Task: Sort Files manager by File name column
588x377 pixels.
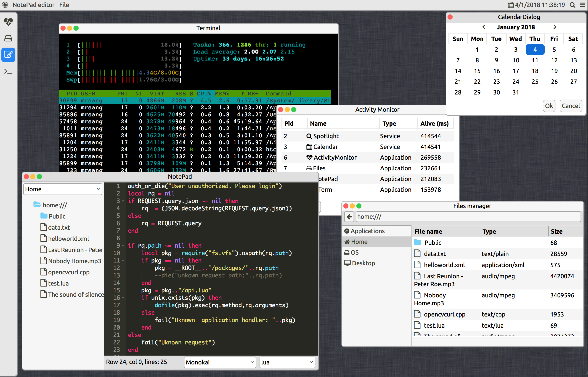Action: pos(446,231)
